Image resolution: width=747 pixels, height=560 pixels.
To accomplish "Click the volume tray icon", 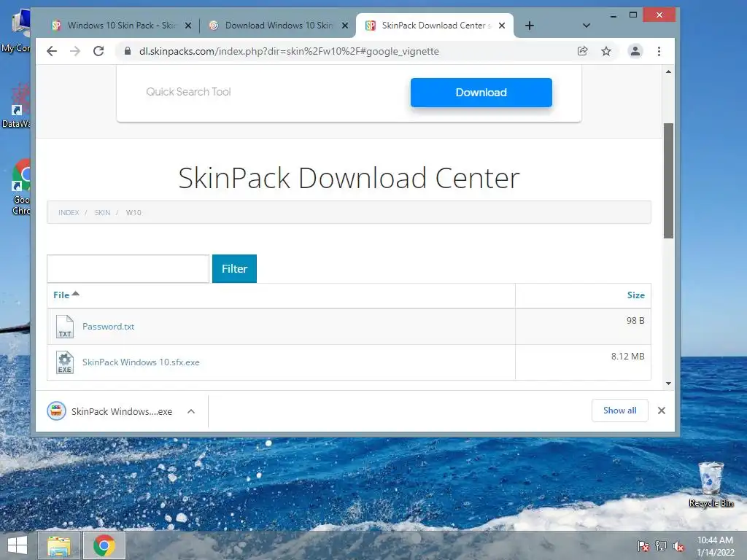I will coord(678,545).
